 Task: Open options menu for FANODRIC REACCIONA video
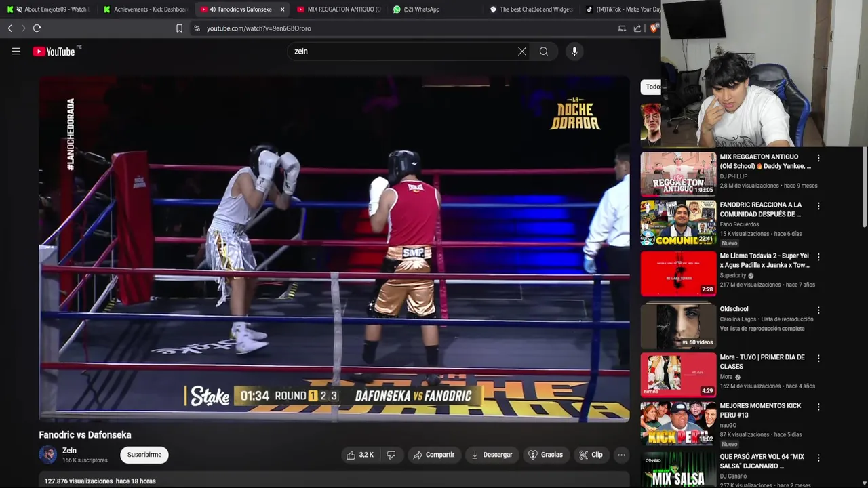[x=818, y=206]
